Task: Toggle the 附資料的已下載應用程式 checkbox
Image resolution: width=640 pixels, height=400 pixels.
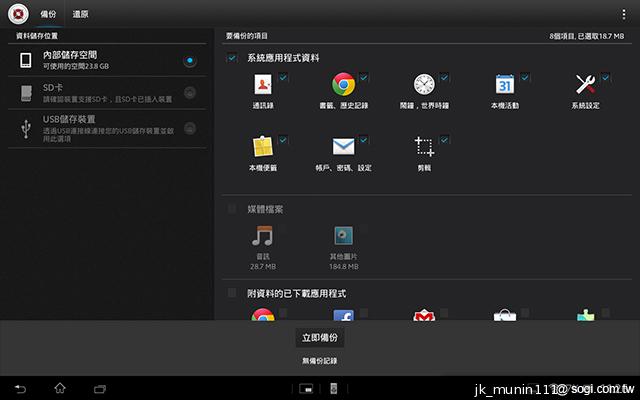Action: click(232, 293)
